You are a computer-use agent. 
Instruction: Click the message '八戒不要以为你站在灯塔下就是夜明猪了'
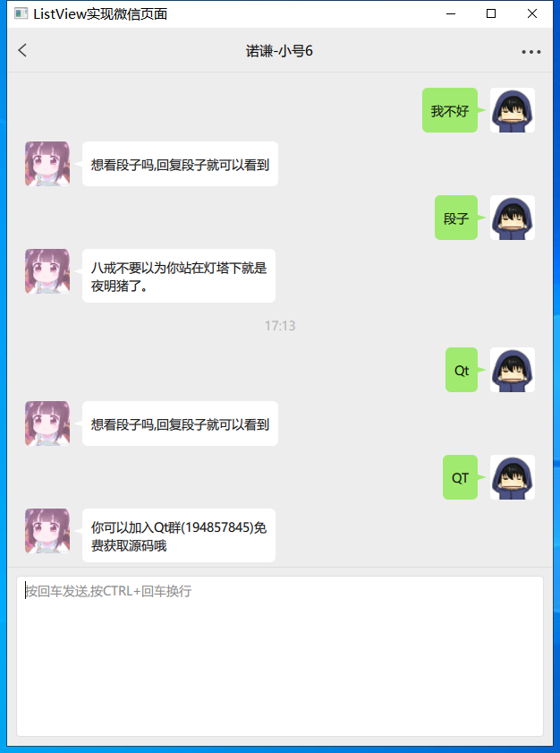[x=179, y=276]
